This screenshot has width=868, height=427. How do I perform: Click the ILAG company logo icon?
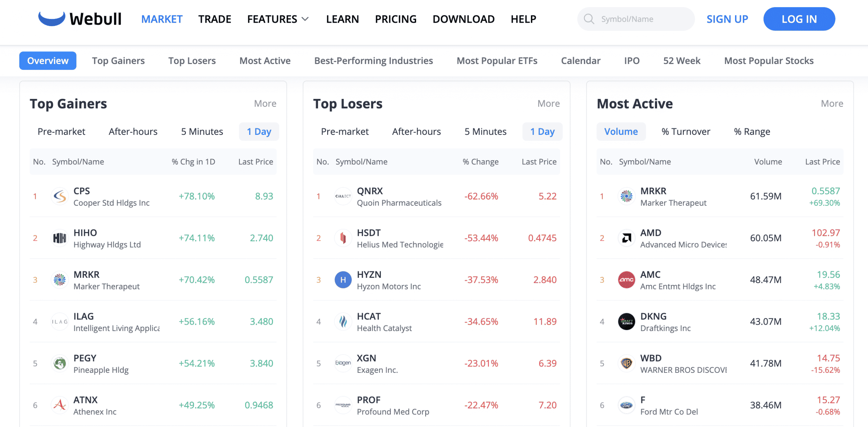60,322
